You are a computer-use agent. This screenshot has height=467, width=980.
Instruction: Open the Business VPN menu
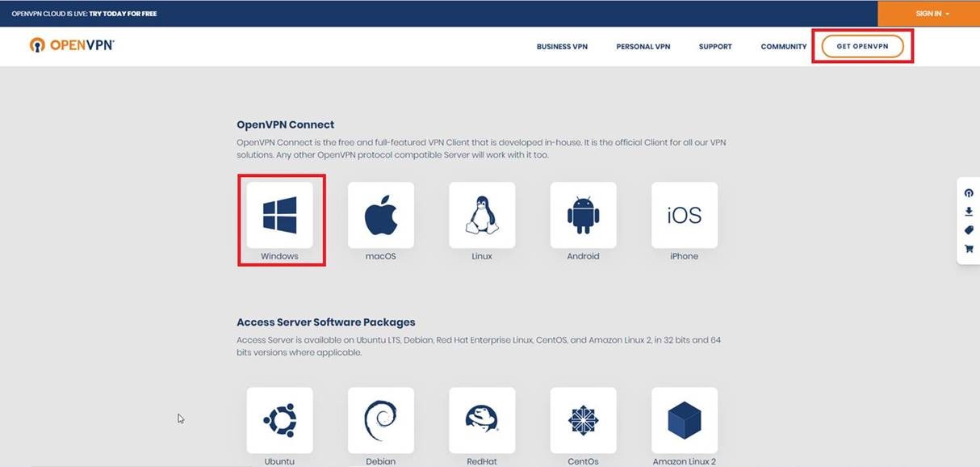click(x=562, y=47)
